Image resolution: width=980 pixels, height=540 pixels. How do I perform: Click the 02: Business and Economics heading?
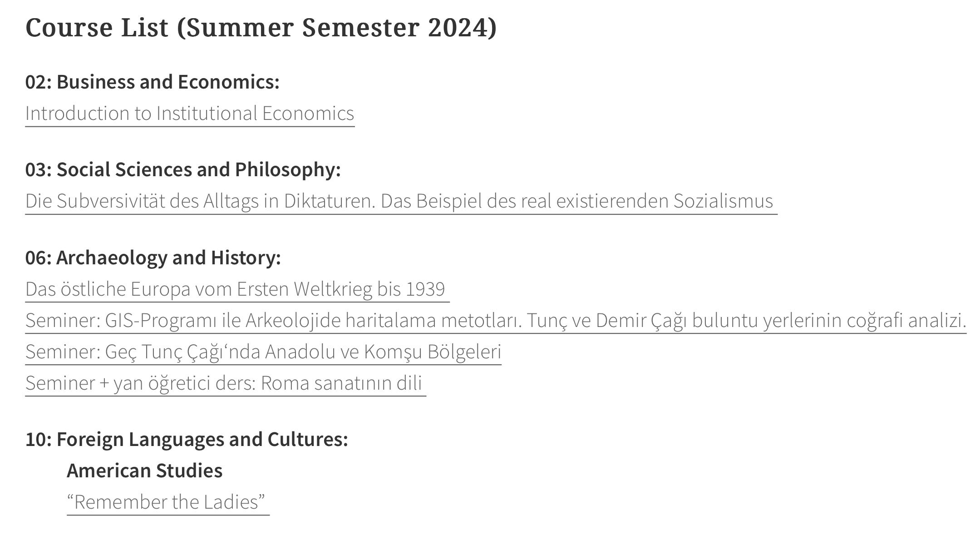153,82
